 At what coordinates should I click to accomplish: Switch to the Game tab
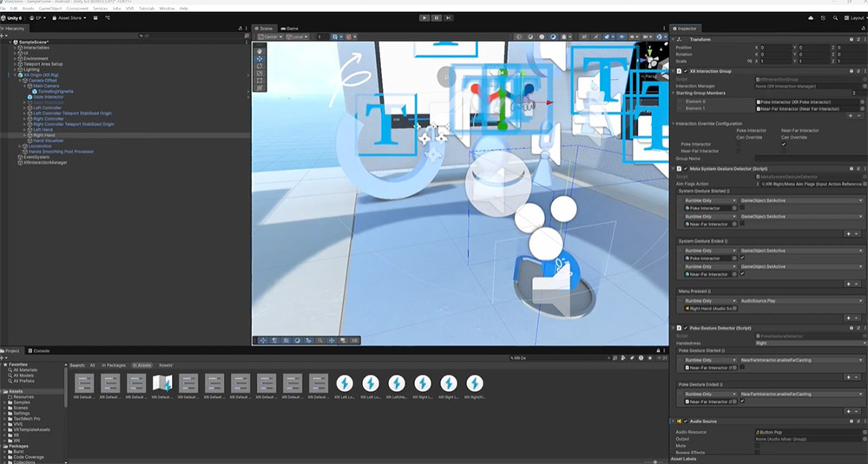point(290,29)
